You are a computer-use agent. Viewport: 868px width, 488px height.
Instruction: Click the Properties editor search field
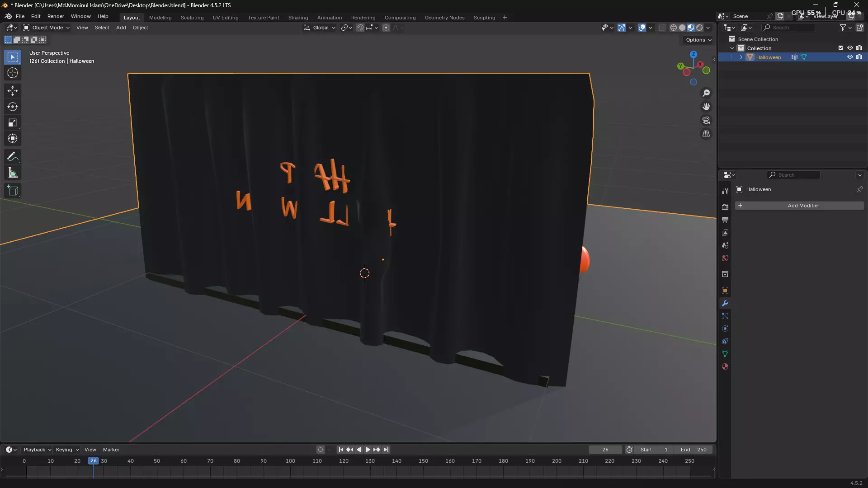pyautogui.click(x=793, y=175)
